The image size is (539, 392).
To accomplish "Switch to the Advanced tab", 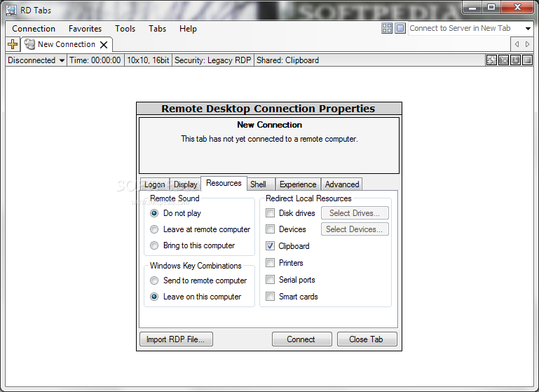I will coord(342,184).
